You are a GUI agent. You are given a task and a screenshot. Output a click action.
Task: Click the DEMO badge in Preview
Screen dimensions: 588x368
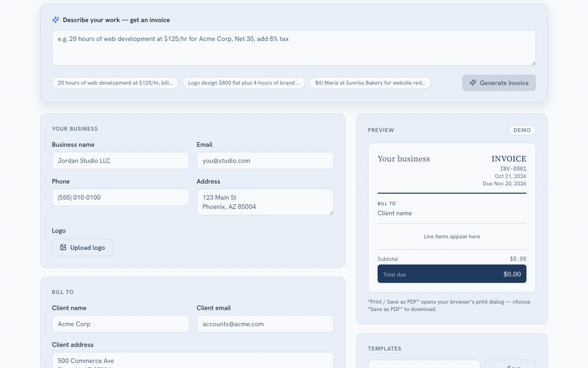click(522, 130)
